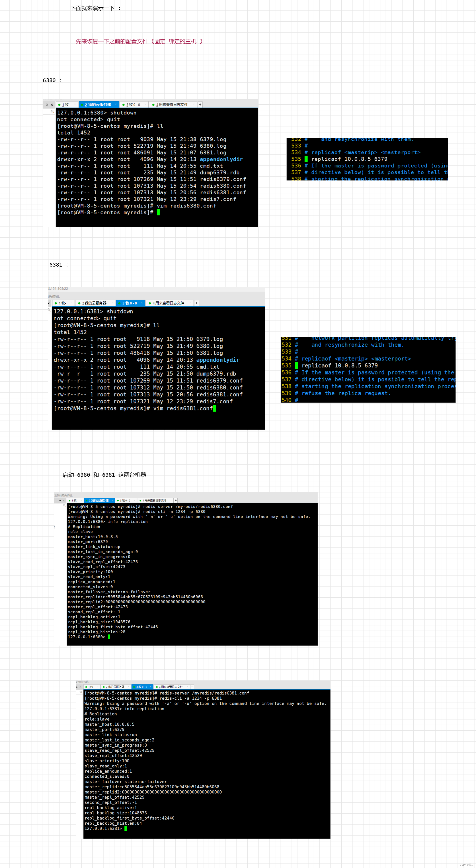The image size is (476, 868).
Task: Click 'slave_repl_offset:42529' in the 6381 info replication output
Action: click(x=113, y=756)
